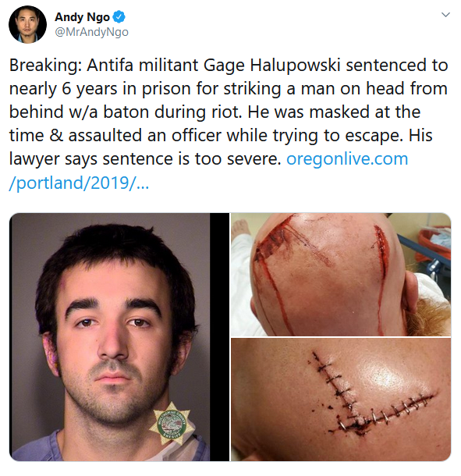Click the Andy Ngo display name
This screenshot has width=461, height=476.
tap(82, 17)
